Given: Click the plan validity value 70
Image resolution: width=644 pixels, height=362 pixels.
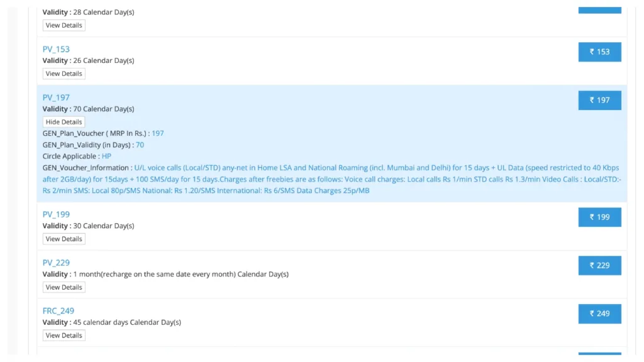Looking at the screenshot, I should pos(140,145).
